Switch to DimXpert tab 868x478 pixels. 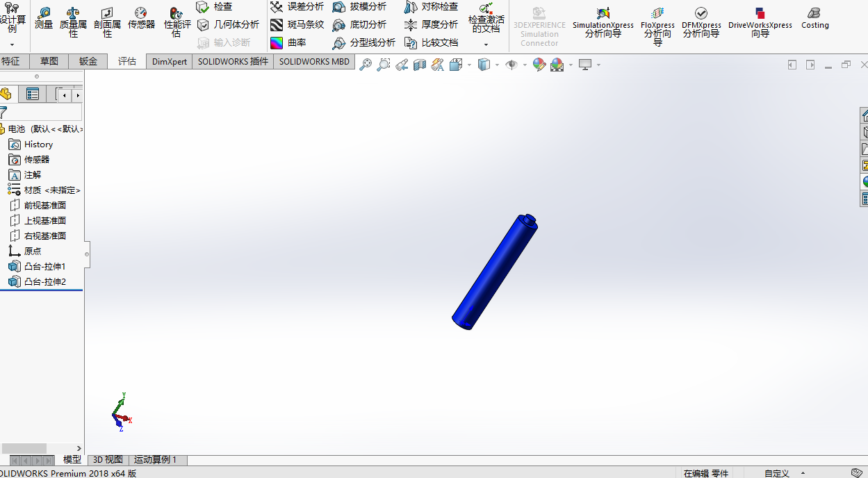[170, 61]
